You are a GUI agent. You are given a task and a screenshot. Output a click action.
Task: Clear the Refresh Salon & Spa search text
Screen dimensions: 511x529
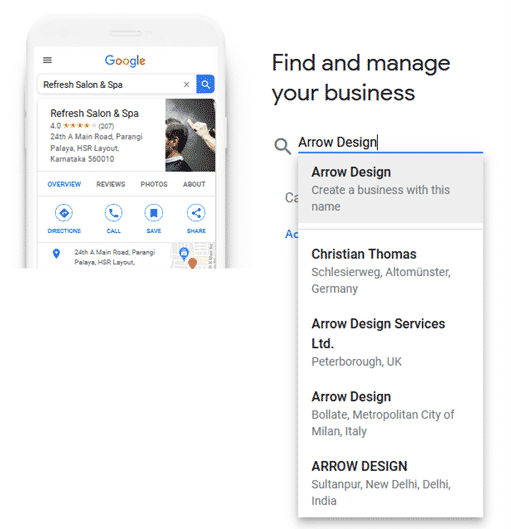[x=186, y=84]
